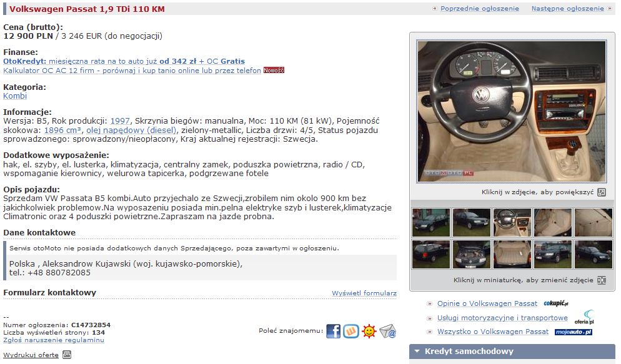Click the cokupic.pl logo
621x364 pixels.
556,303
